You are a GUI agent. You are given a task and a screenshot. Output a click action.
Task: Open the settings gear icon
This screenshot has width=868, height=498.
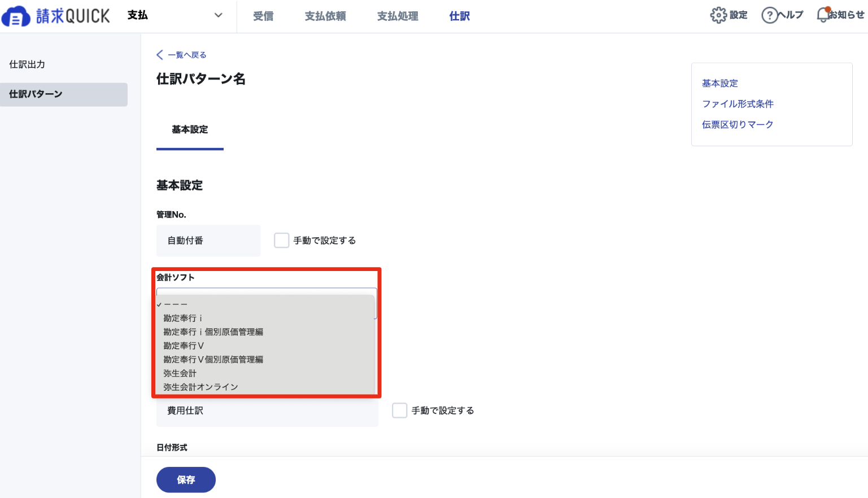point(718,15)
